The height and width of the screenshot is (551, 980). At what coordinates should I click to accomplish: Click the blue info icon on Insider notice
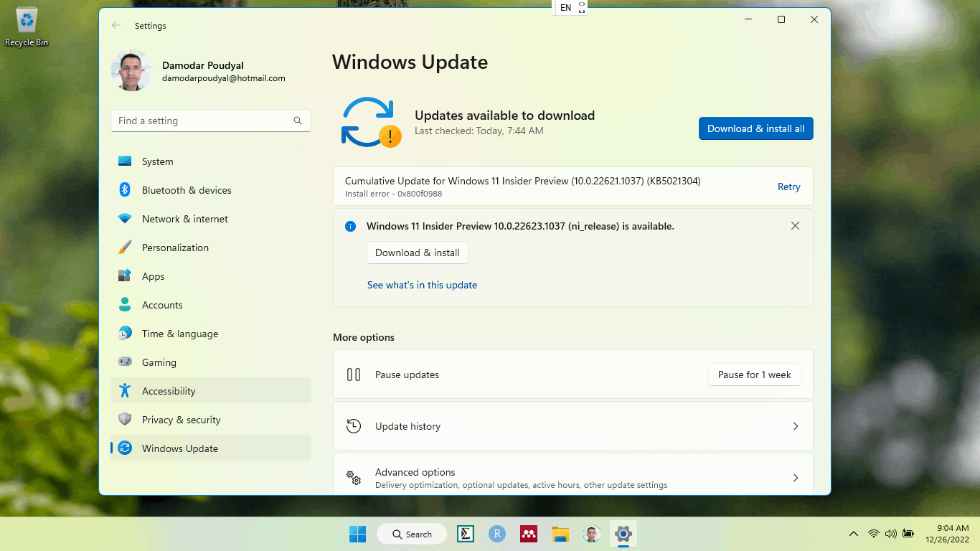click(350, 226)
